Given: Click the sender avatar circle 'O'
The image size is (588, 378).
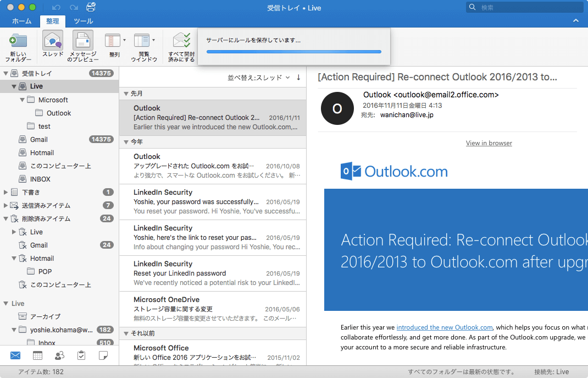Looking at the screenshot, I should coord(337,108).
